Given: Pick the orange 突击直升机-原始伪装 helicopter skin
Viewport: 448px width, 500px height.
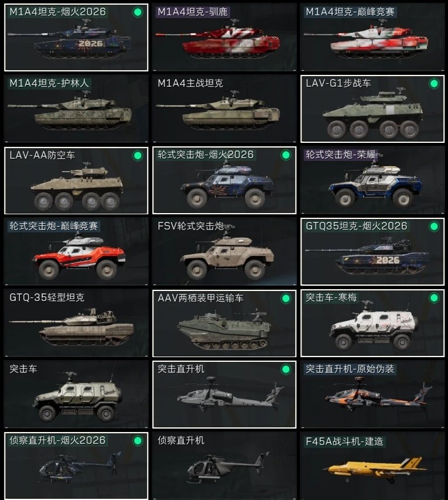Looking at the screenshot, I should (x=372, y=395).
